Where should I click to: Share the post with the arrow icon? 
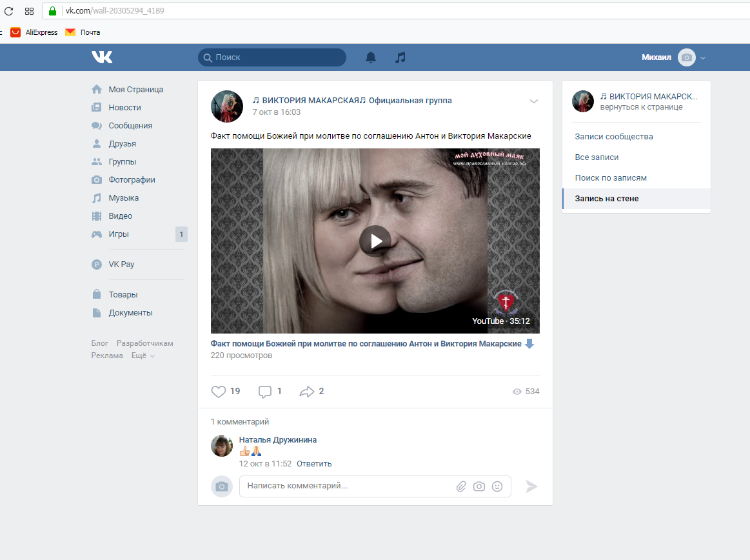point(306,392)
